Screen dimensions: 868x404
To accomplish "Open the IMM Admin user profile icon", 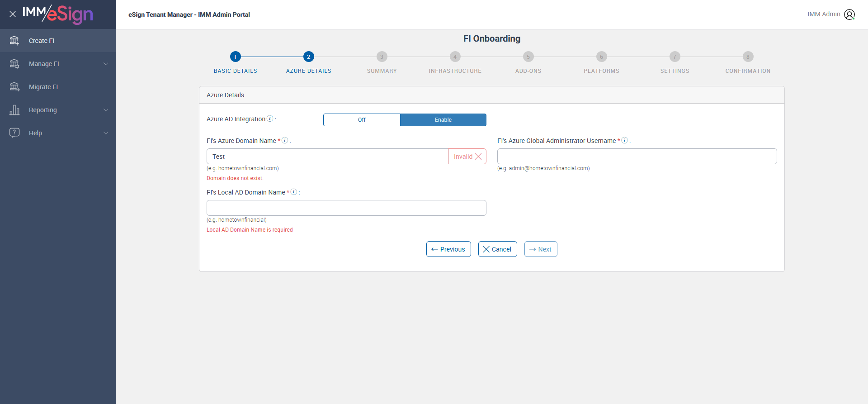I will tap(849, 14).
